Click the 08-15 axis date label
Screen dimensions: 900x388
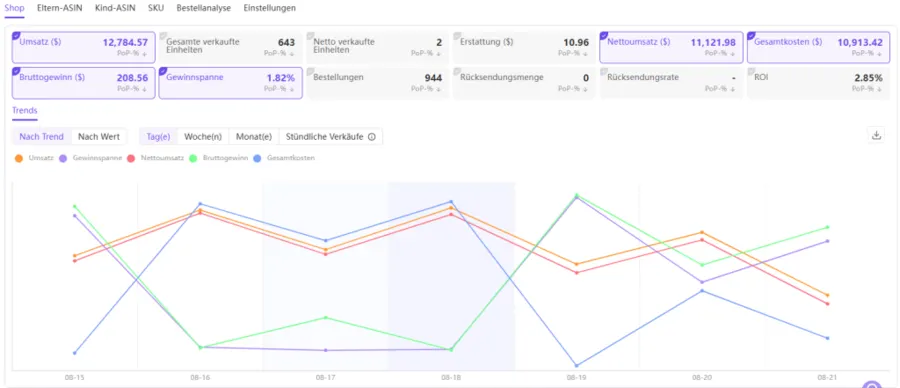[x=75, y=378]
